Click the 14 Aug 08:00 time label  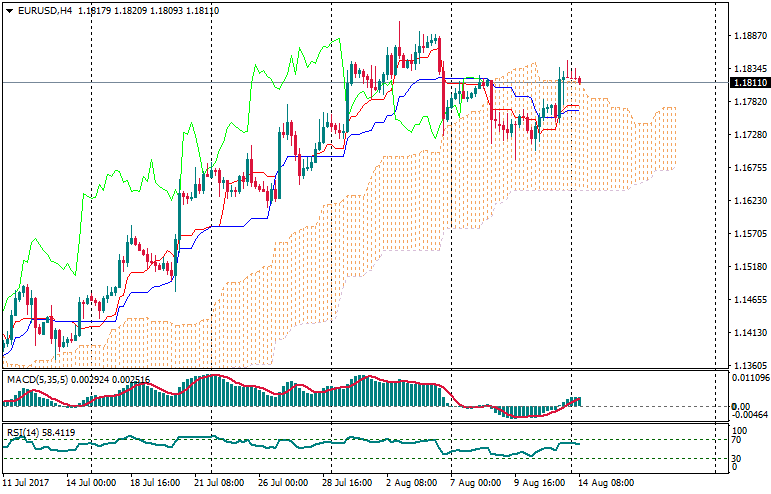pyautogui.click(x=604, y=482)
